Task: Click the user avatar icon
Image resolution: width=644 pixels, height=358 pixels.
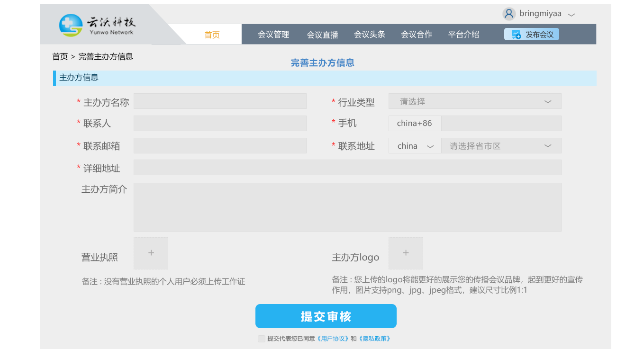Action: tap(509, 14)
